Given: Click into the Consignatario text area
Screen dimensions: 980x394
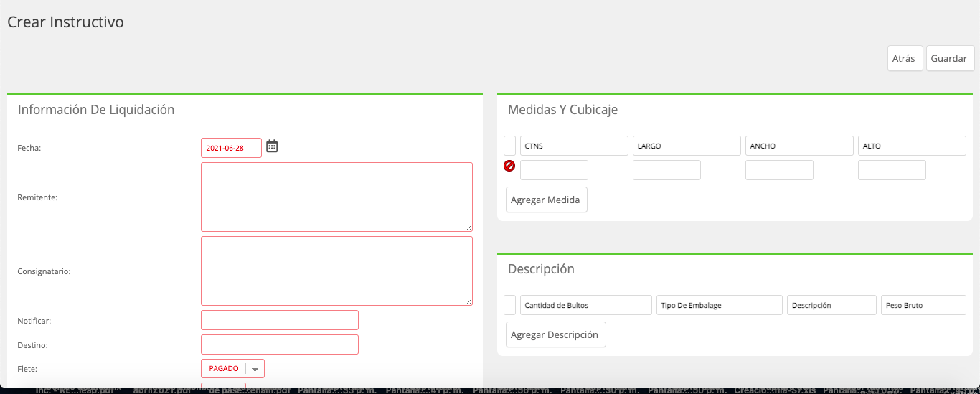Looking at the screenshot, I should pyautogui.click(x=336, y=271).
